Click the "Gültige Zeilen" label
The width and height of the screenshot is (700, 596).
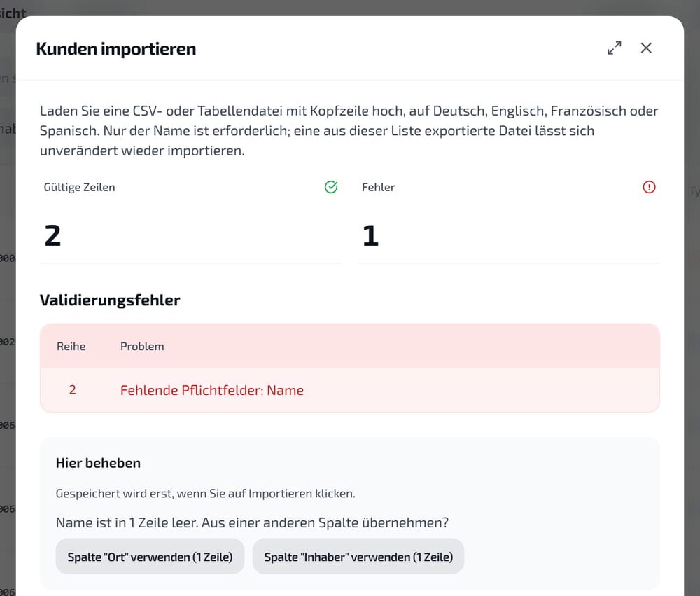(80, 187)
